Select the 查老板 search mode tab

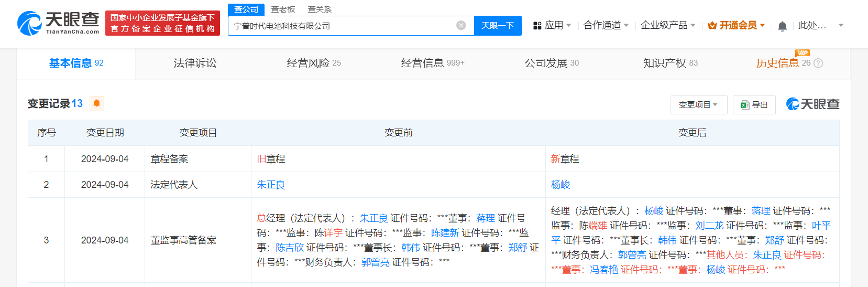pyautogui.click(x=283, y=9)
